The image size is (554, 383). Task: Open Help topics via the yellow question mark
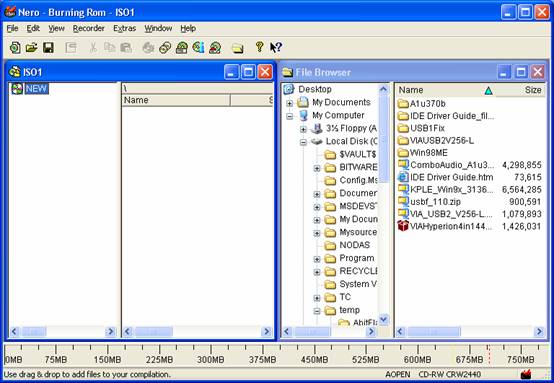point(259,47)
